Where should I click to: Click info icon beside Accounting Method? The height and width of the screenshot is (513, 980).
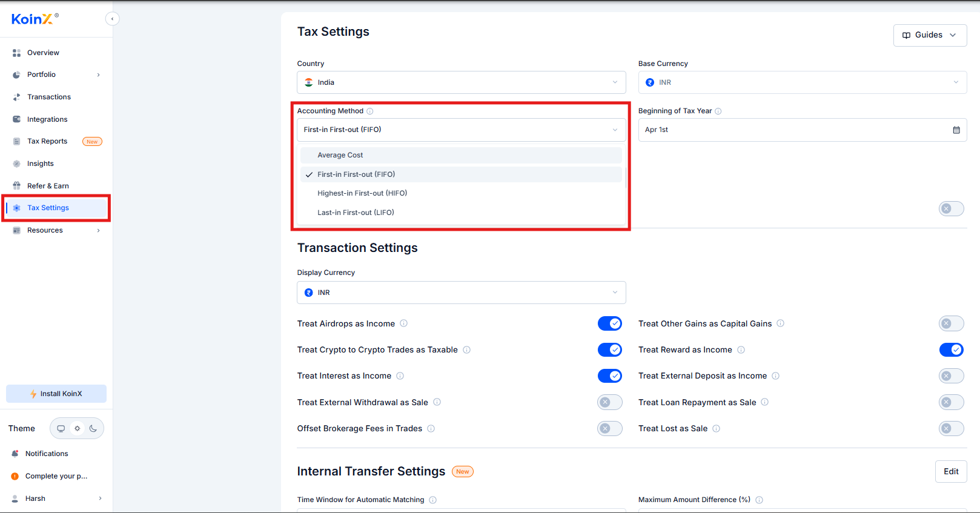pyautogui.click(x=370, y=111)
